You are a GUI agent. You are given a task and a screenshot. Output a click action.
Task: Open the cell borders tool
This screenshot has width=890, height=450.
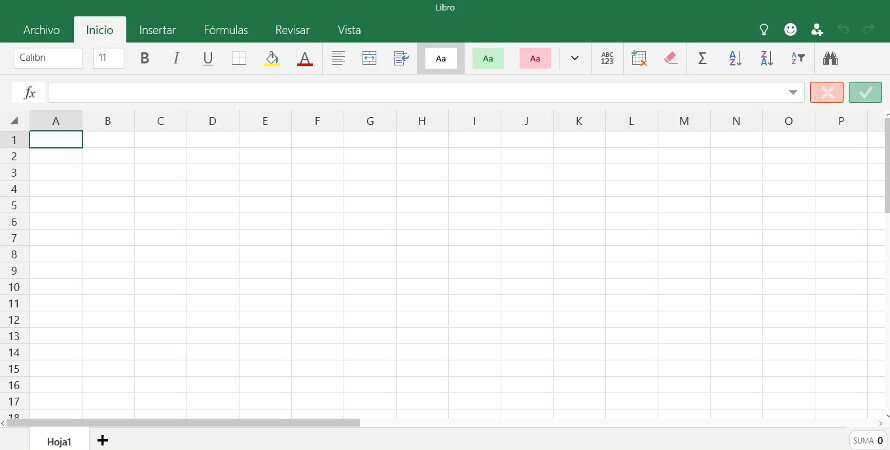point(239,58)
